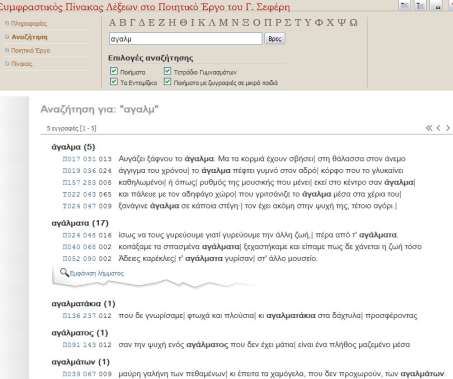Click the 5 εγγραφές [1 - 5] count
453x379 pixels.
pos(71,128)
